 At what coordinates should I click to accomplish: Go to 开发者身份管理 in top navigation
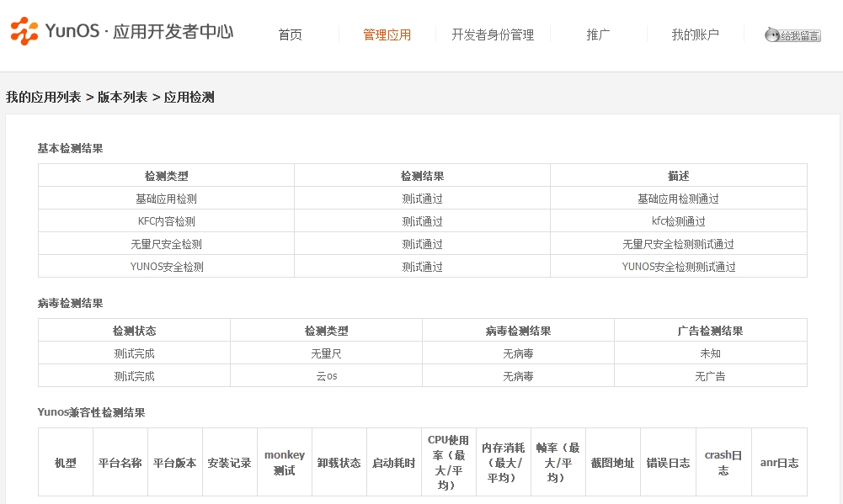tap(493, 34)
